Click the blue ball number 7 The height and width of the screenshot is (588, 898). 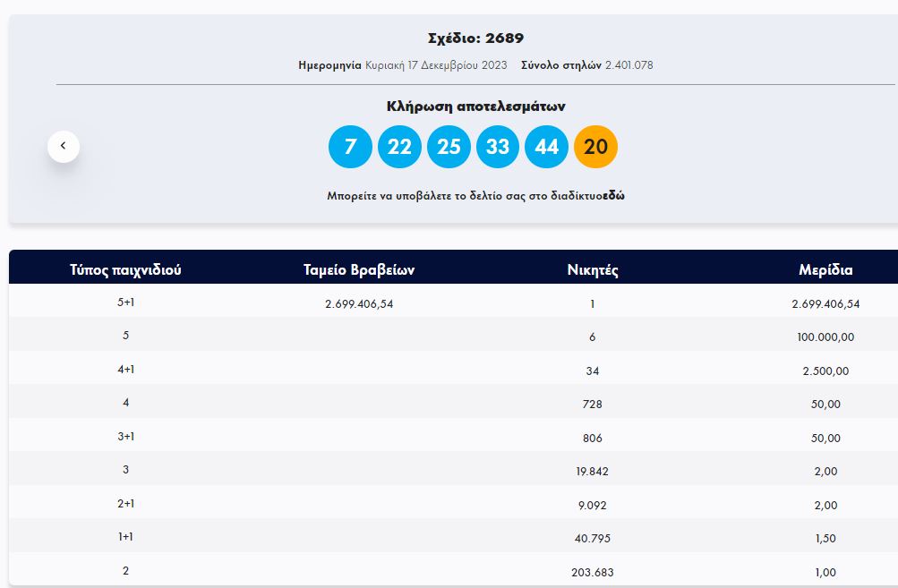click(x=350, y=147)
